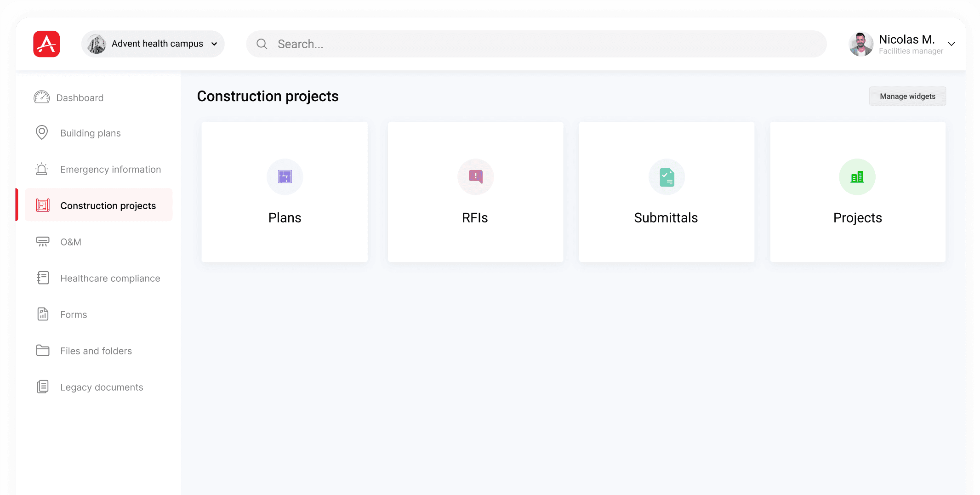Click the search magnifier icon
The image size is (980, 495).
(x=262, y=44)
